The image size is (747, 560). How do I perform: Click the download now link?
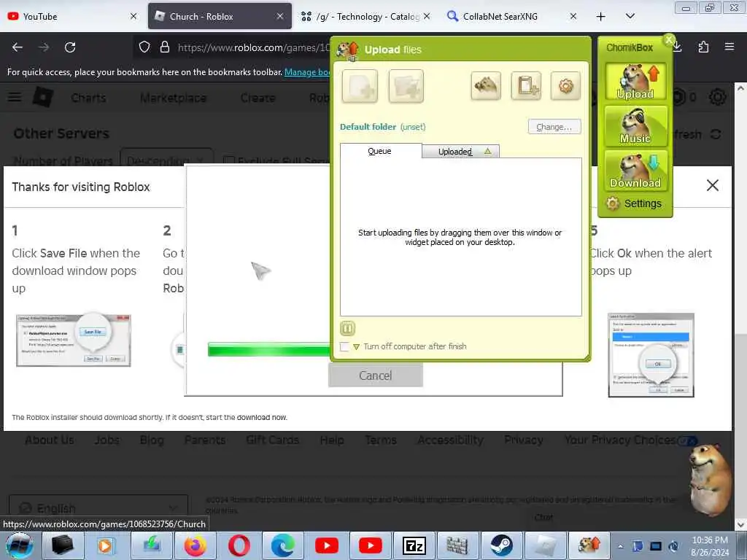[x=262, y=417]
